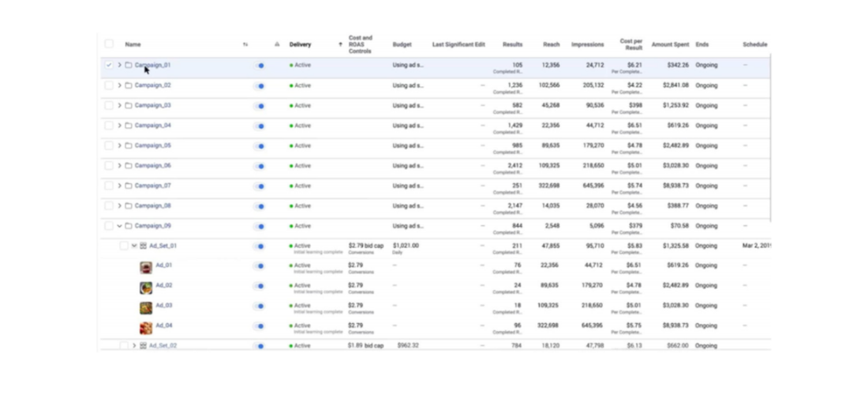This screenshot has height=395, width=868.
Task: Open the Ad_03 thumbnail image
Action: pyautogui.click(x=146, y=308)
